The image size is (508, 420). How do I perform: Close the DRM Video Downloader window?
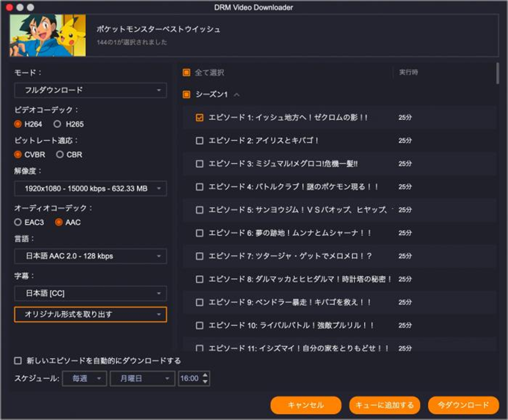coord(9,7)
